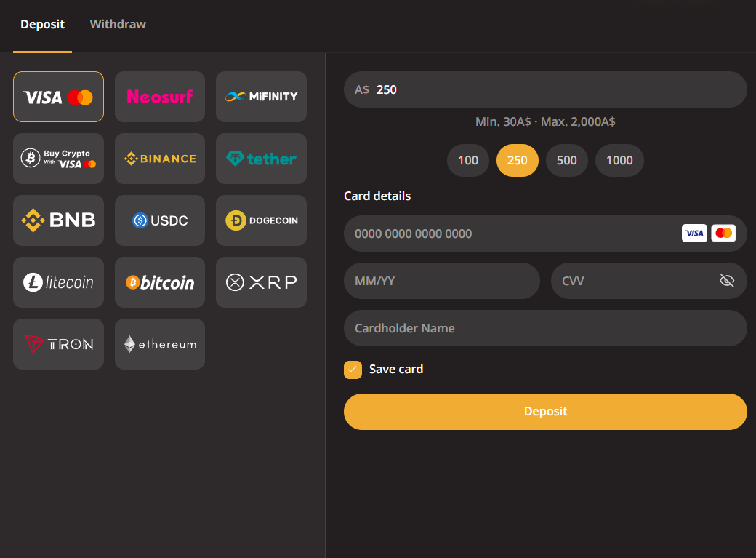756x558 pixels.
Task: Select the MiFinity payment option
Action: point(261,97)
